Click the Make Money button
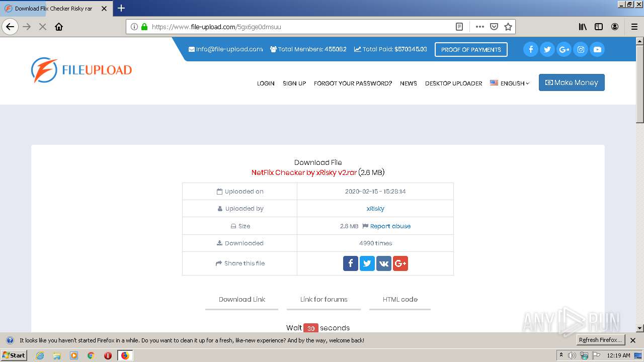This screenshot has height=362, width=644. (572, 82)
